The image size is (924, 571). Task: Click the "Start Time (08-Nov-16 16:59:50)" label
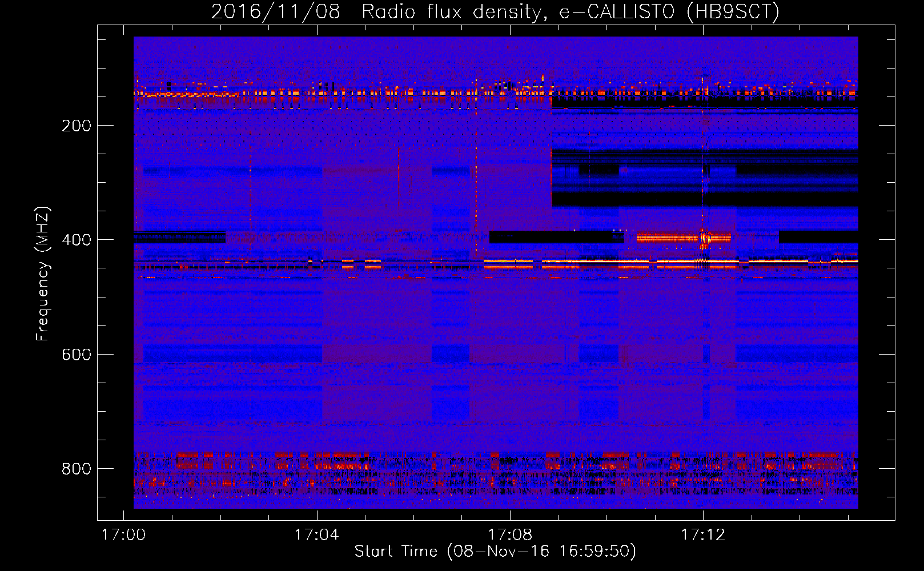[495, 552]
